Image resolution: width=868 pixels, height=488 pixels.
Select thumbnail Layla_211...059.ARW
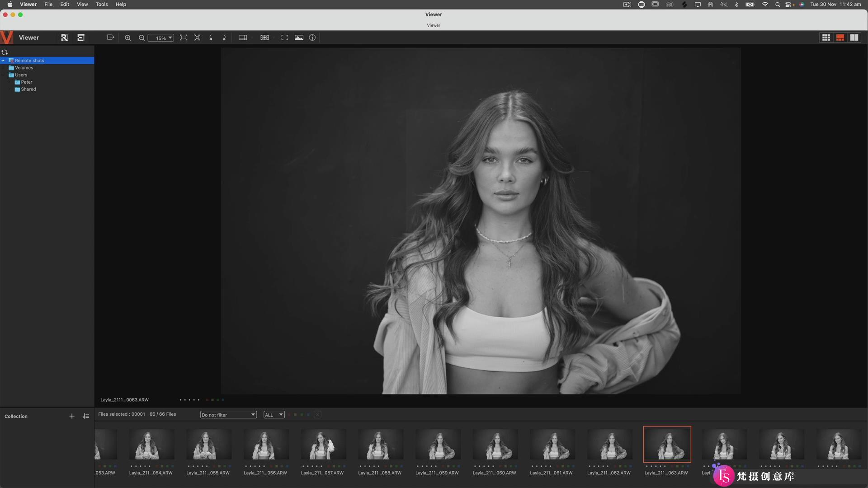438,445
